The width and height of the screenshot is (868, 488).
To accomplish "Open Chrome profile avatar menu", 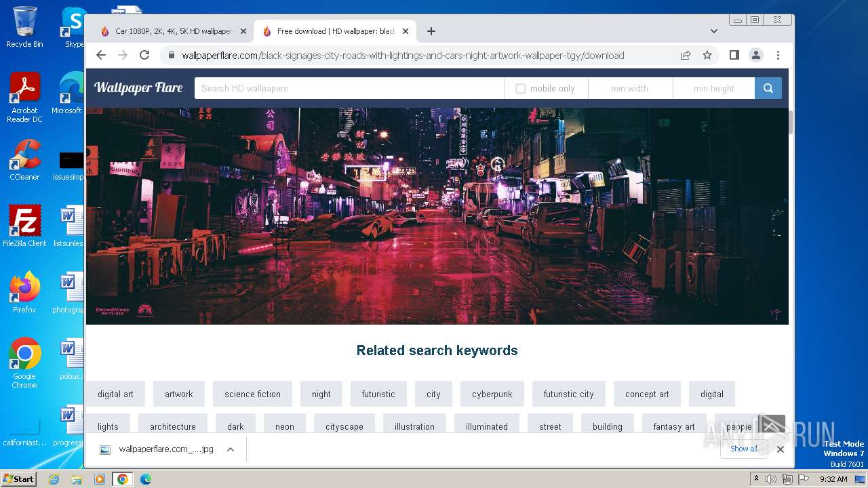I will 755,55.
